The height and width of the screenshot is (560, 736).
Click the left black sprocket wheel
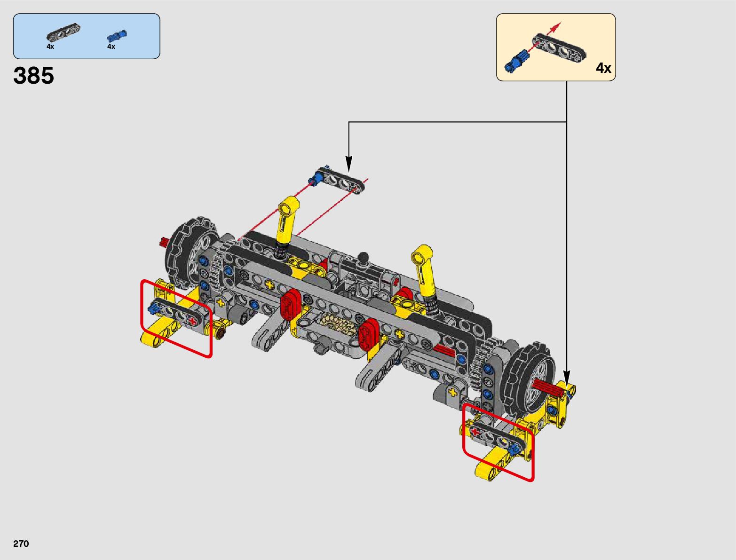click(190, 254)
